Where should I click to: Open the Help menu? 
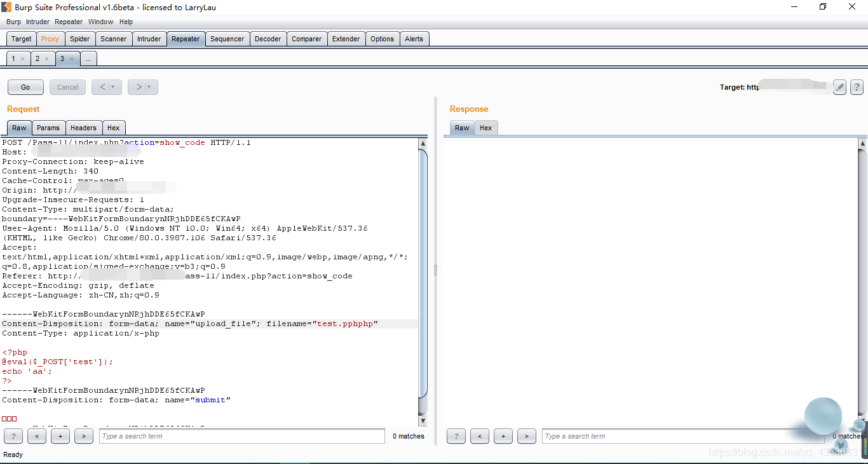click(x=126, y=22)
